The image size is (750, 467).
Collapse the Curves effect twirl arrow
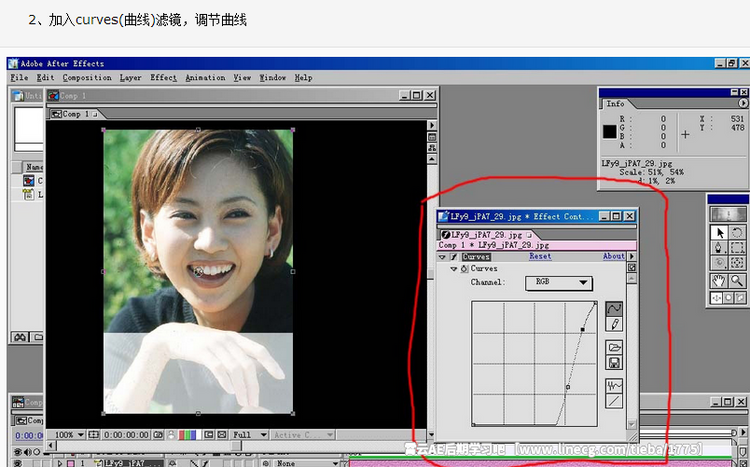point(442,257)
